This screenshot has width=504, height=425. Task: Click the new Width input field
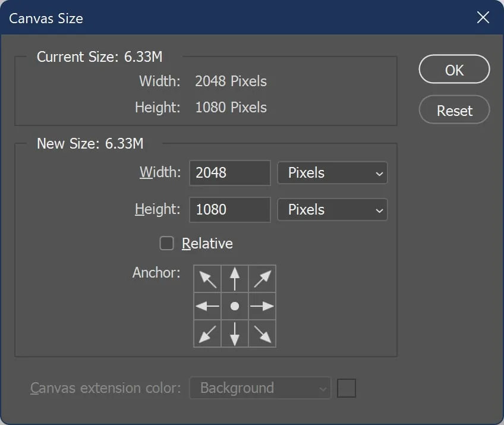(230, 173)
